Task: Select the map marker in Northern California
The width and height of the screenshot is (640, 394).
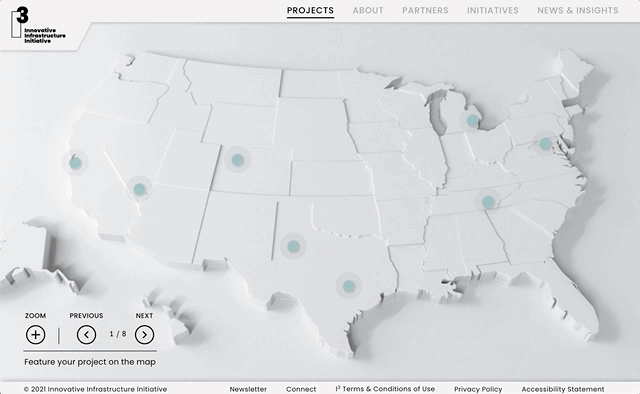Action: pos(75,163)
